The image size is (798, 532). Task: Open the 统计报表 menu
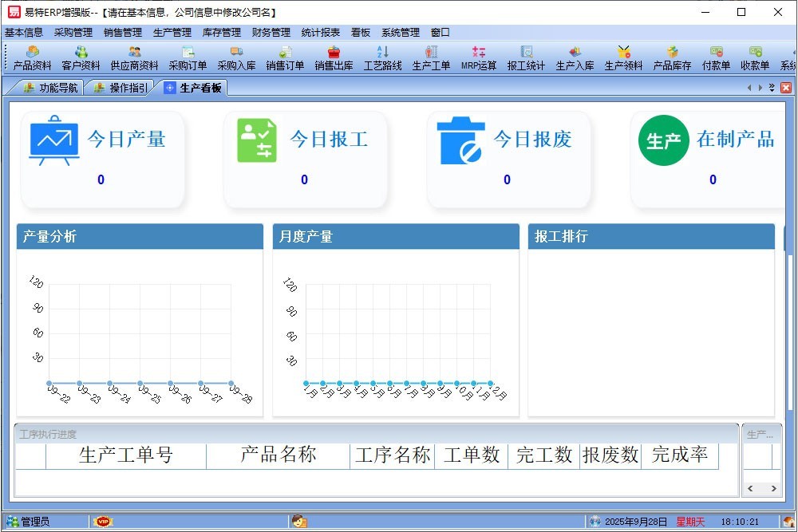pos(320,33)
